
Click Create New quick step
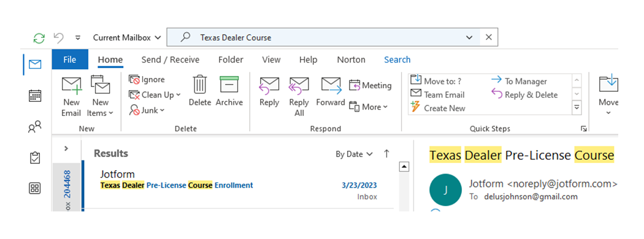(439, 108)
